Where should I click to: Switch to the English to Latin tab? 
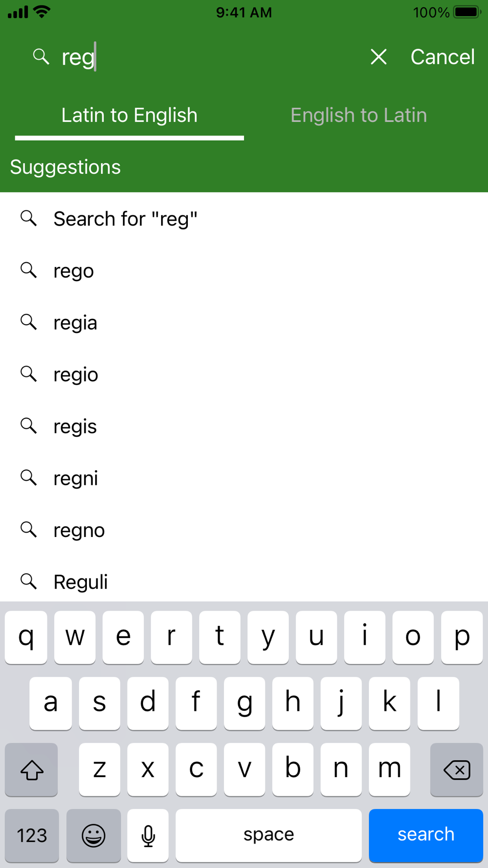click(x=359, y=115)
